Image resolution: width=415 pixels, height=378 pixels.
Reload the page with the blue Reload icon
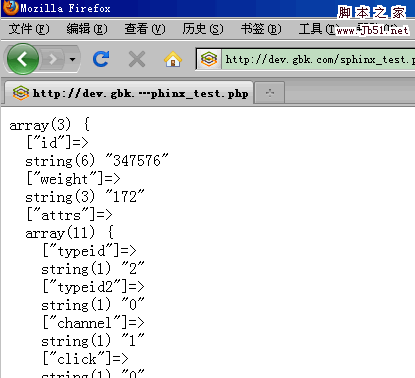[101, 59]
